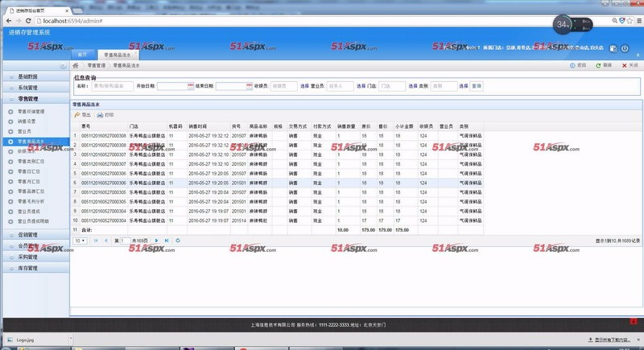Collapse the left sidebar with the double-arrow icon

[63, 66]
